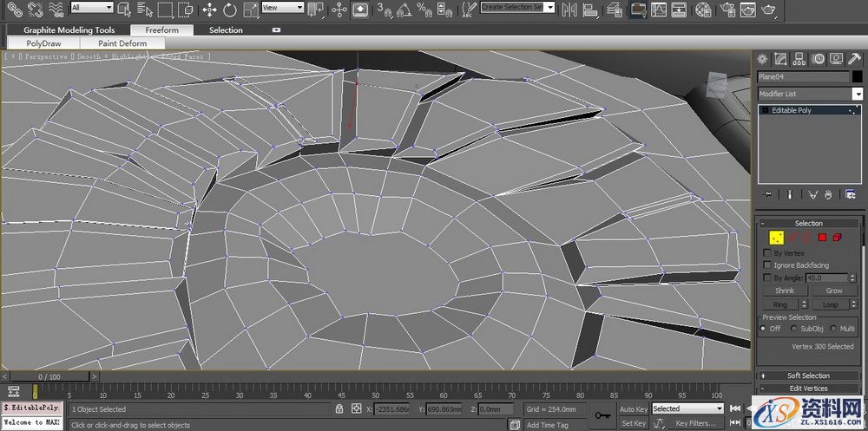
Task: Enable By Vertex checkbox
Action: pyautogui.click(x=767, y=253)
